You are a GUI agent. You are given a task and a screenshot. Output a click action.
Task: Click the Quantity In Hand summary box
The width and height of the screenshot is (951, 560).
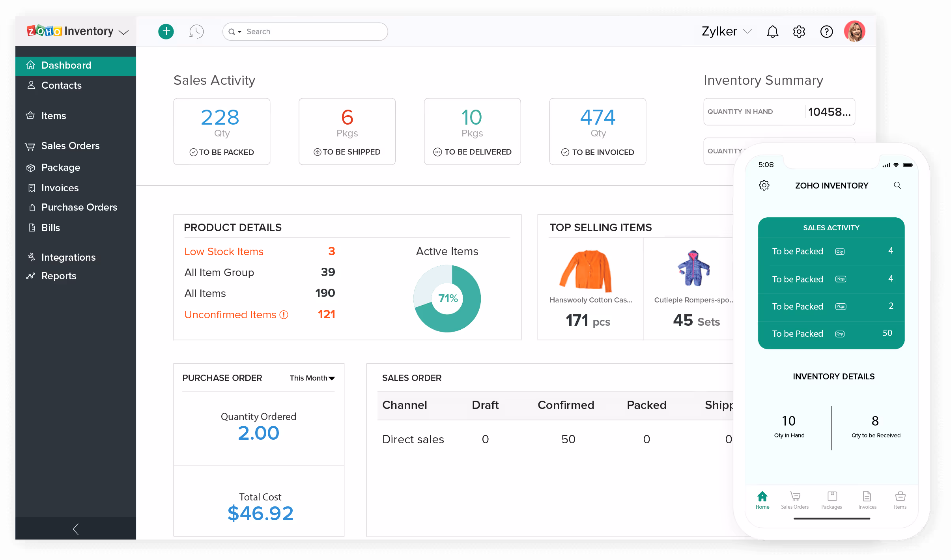pyautogui.click(x=779, y=112)
